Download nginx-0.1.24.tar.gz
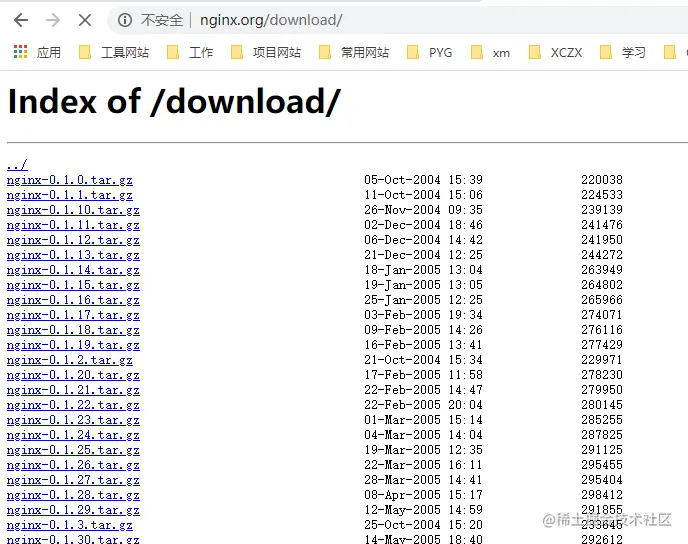Screen dimensions: 688x544 pyautogui.click(x=73, y=435)
